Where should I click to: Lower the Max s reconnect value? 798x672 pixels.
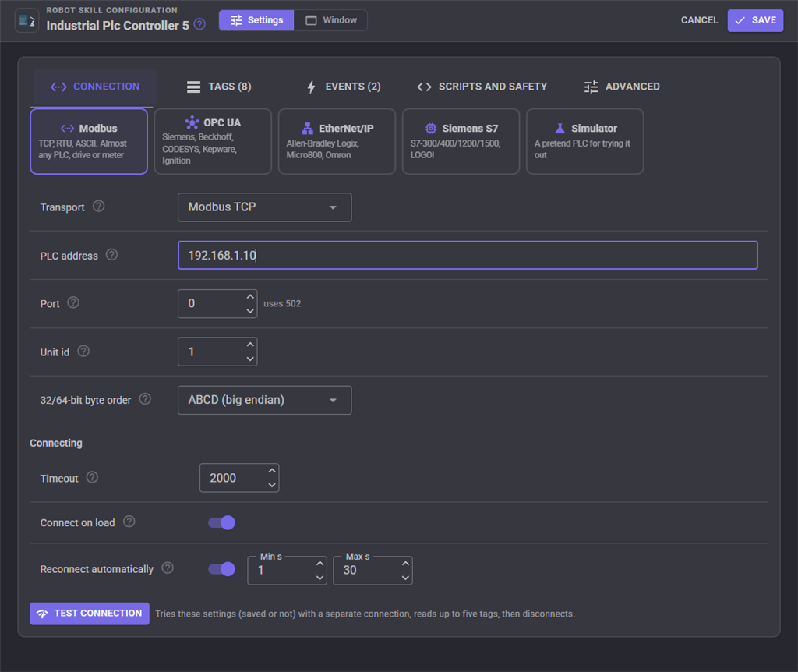[x=405, y=578]
